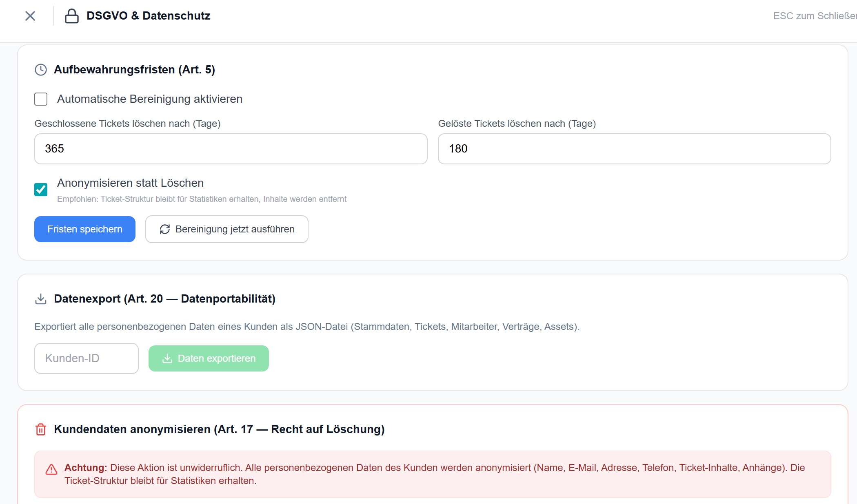Click download icon inside Daten exportieren button

[x=167, y=358]
